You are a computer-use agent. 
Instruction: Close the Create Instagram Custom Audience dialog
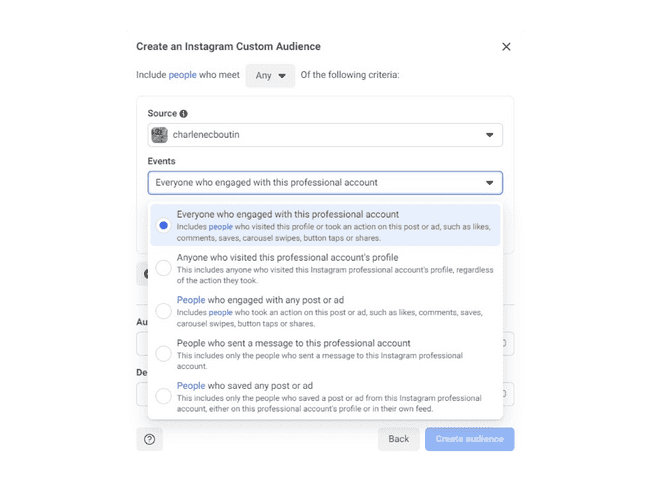506,47
